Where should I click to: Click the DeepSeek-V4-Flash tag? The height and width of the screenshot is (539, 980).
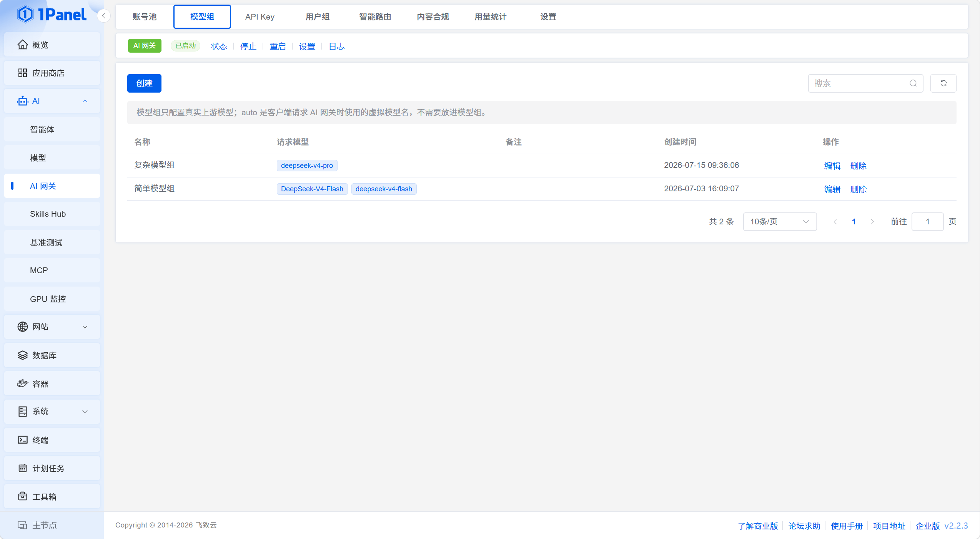312,189
